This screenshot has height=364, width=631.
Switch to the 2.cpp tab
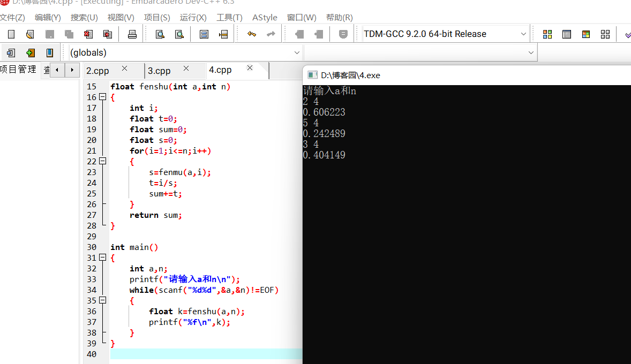pos(98,71)
